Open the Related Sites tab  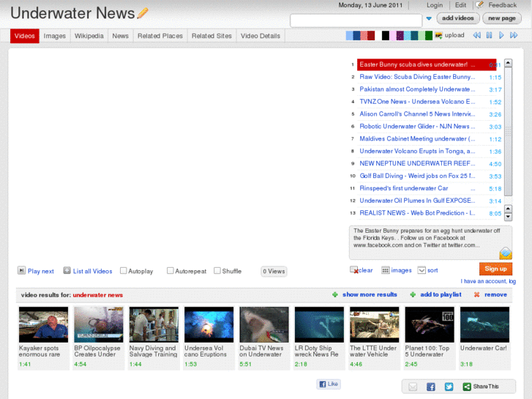[x=211, y=36]
